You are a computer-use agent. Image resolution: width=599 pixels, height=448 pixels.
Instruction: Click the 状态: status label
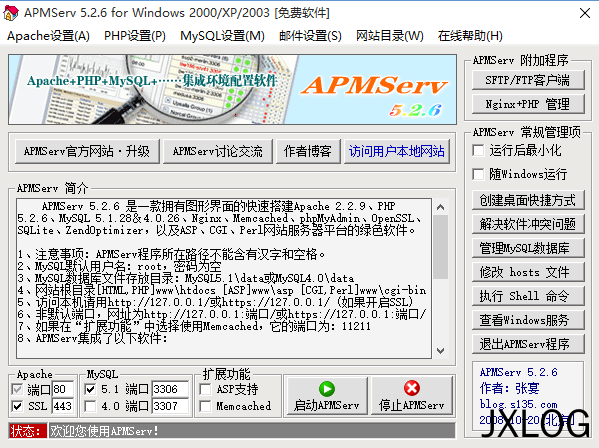pos(28,431)
